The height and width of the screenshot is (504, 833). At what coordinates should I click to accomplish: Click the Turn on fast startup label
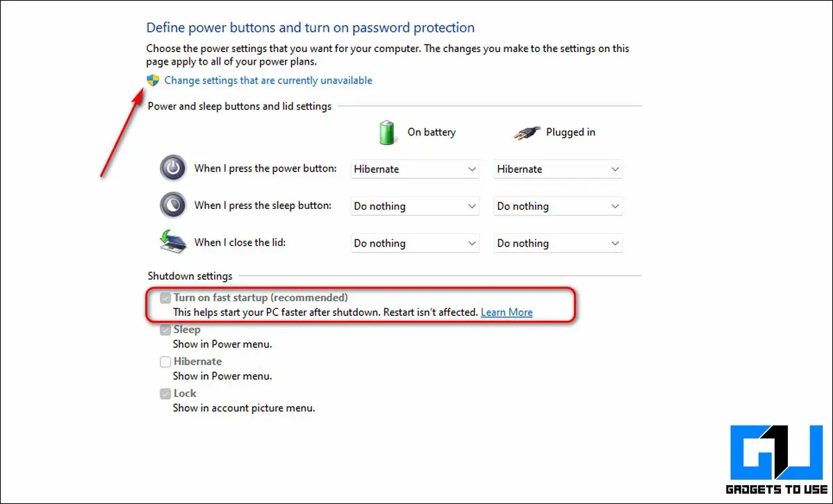click(261, 297)
